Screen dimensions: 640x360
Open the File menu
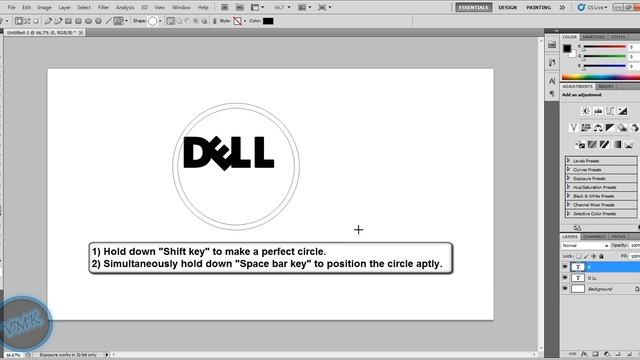click(11, 7)
